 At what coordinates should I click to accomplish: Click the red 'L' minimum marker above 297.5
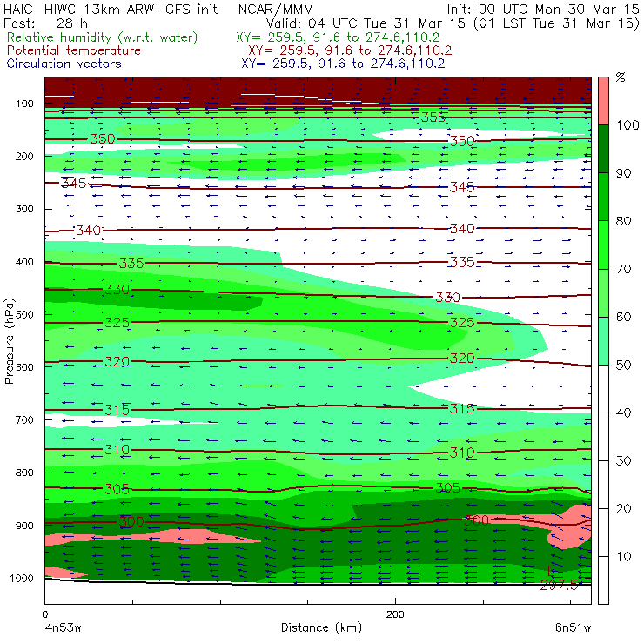[551, 571]
